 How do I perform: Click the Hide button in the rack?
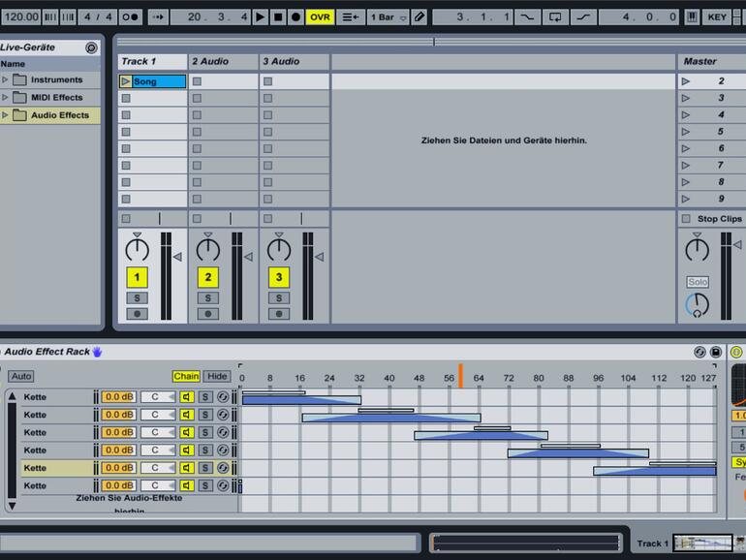[x=217, y=376]
